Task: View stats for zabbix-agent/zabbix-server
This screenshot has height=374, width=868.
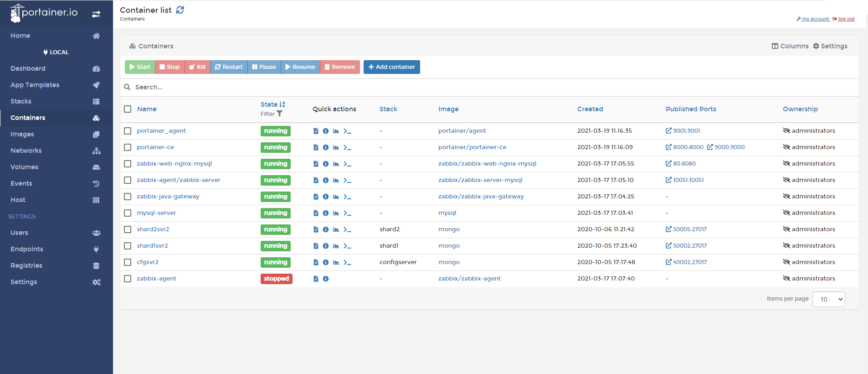Action: coord(336,180)
